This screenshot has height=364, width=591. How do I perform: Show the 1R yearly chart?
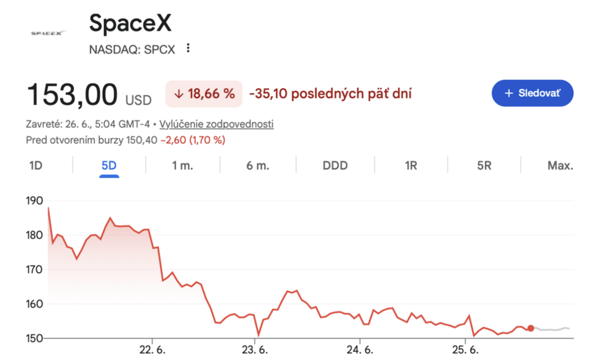coord(411,166)
